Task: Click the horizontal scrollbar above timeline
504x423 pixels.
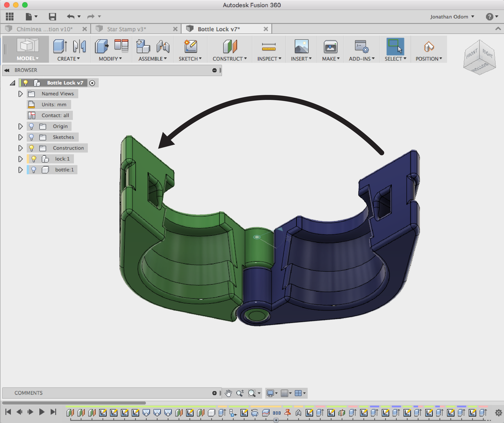Action: coord(74,403)
